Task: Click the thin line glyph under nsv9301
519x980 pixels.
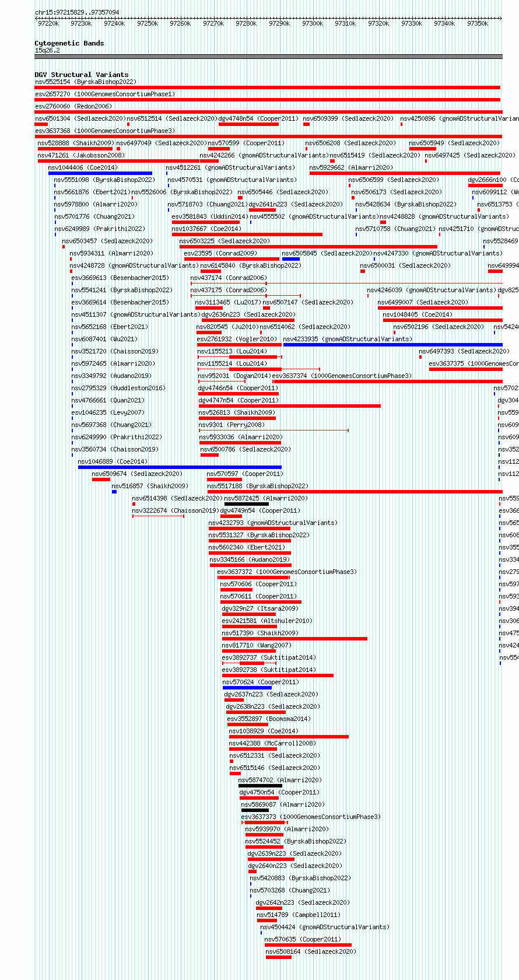Action: pyautogui.click(x=273, y=430)
